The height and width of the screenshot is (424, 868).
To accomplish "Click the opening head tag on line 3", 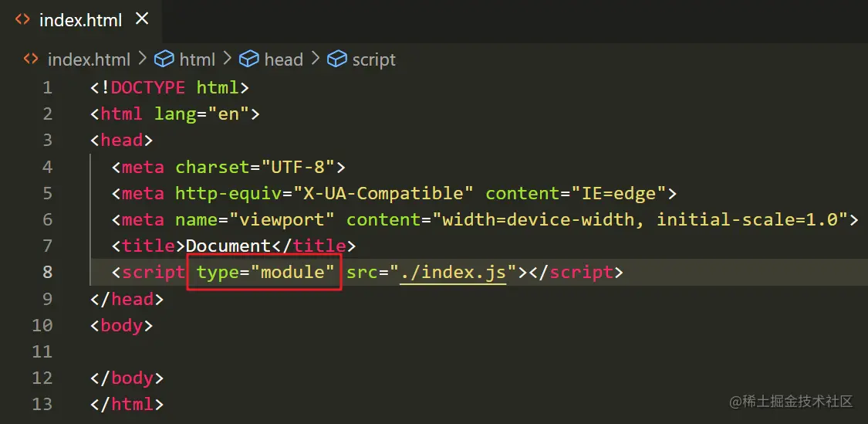I will pyautogui.click(x=122, y=141).
